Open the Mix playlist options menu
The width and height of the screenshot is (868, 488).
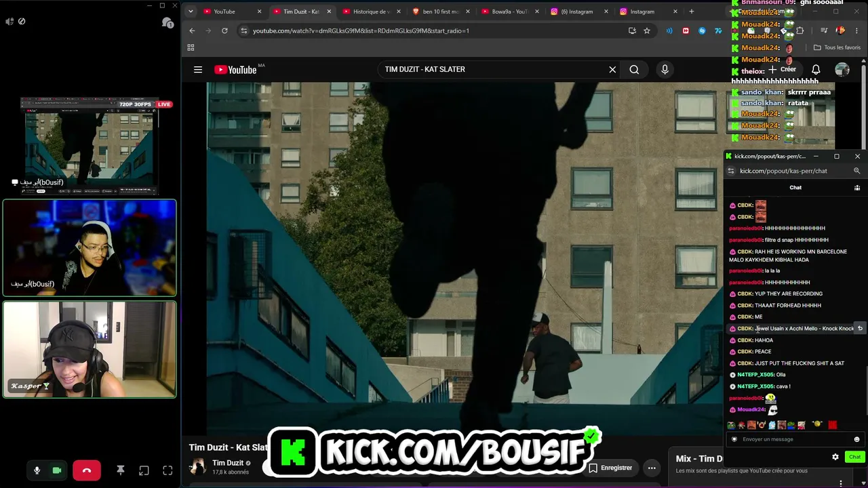(841, 483)
